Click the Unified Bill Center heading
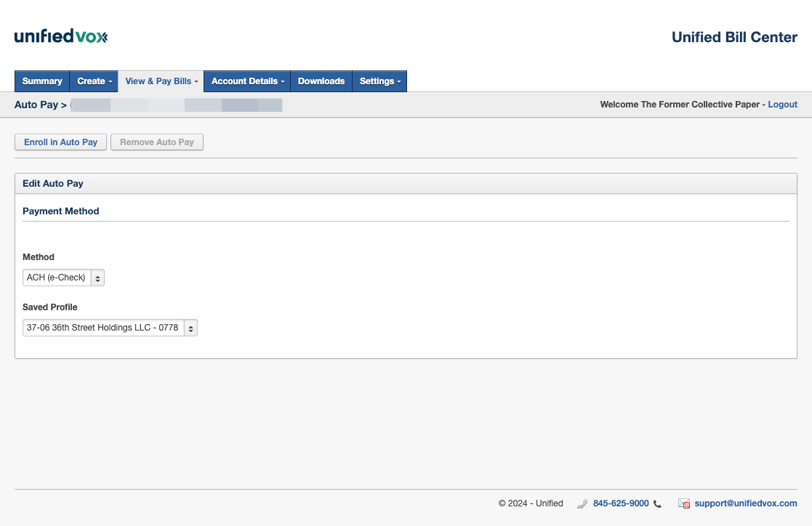 734,37
